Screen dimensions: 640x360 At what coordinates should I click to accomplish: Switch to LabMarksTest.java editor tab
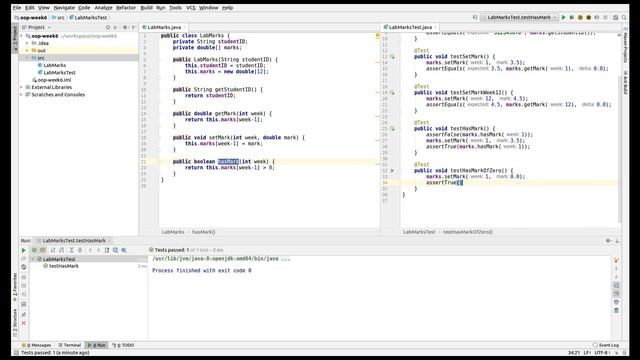click(410, 27)
